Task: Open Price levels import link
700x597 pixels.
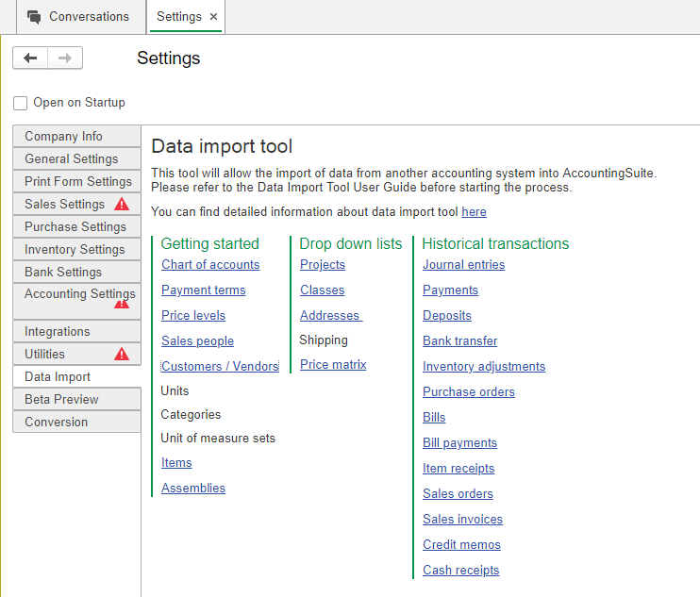Action: click(x=193, y=315)
